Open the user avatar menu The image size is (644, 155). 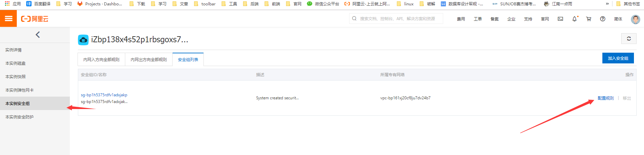pyautogui.click(x=636, y=19)
